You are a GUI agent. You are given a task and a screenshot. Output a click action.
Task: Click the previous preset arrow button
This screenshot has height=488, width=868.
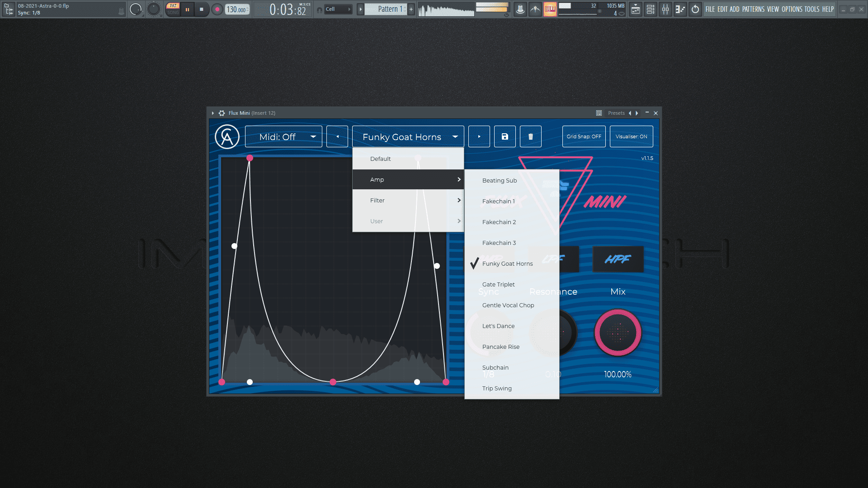[x=337, y=136]
